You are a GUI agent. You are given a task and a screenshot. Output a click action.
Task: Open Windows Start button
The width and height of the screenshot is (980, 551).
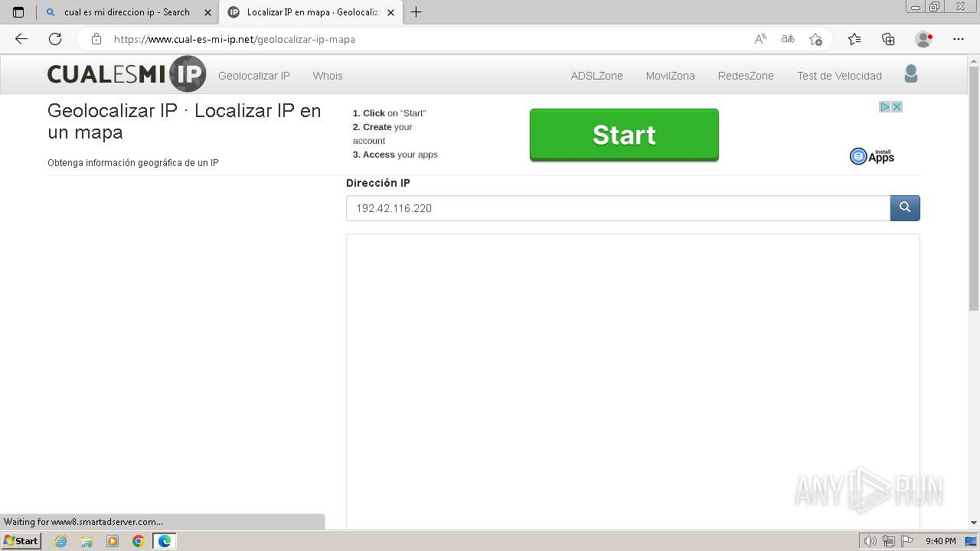coord(21,541)
